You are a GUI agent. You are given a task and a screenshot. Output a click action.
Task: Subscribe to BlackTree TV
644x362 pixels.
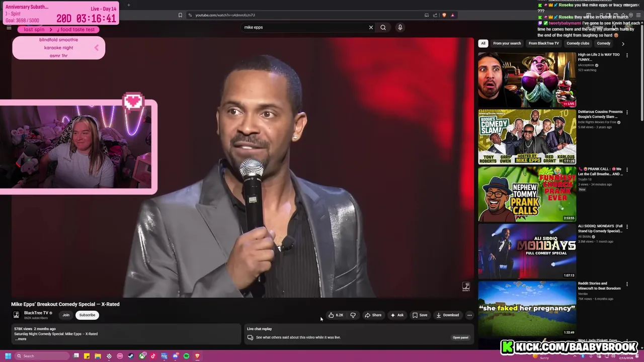[x=87, y=315]
